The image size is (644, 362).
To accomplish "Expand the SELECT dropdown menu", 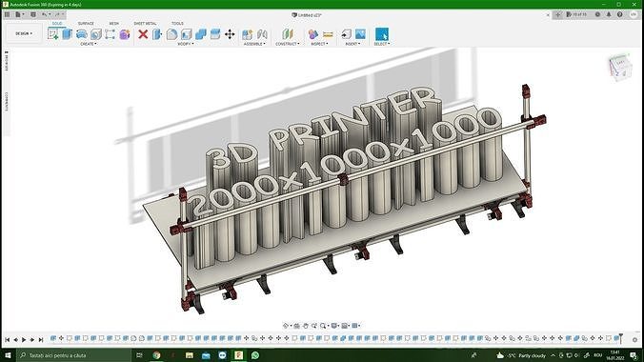I will [382, 44].
